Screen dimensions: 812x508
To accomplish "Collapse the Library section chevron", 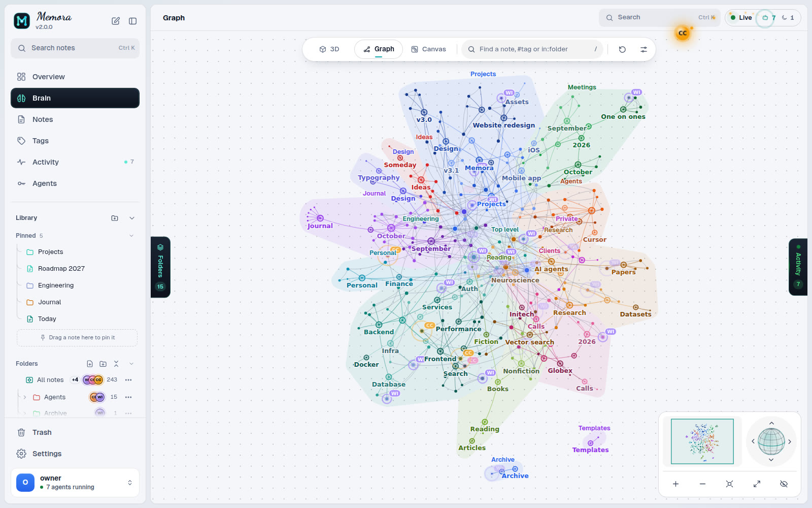I will click(132, 218).
